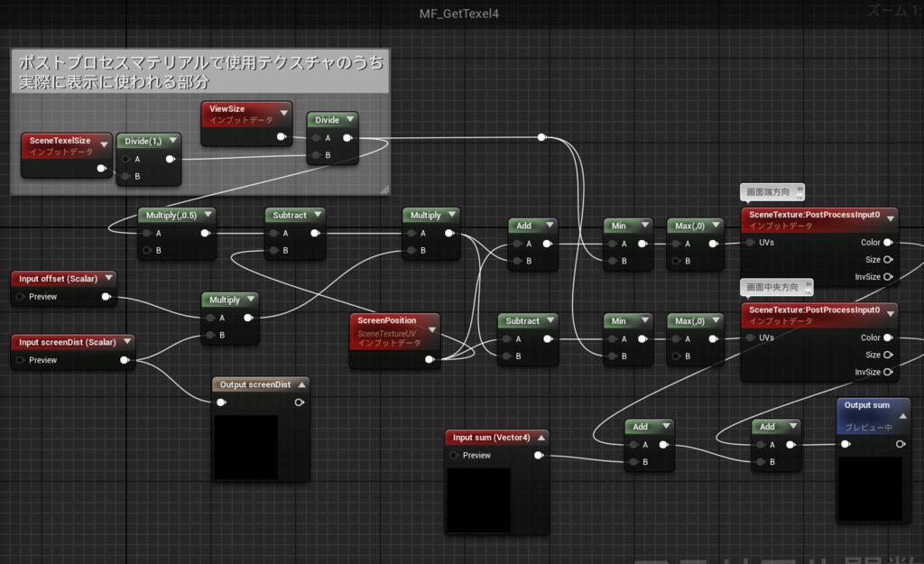The image size is (924, 564).
Task: Click the resize handle of the comment box
Action: [384, 190]
